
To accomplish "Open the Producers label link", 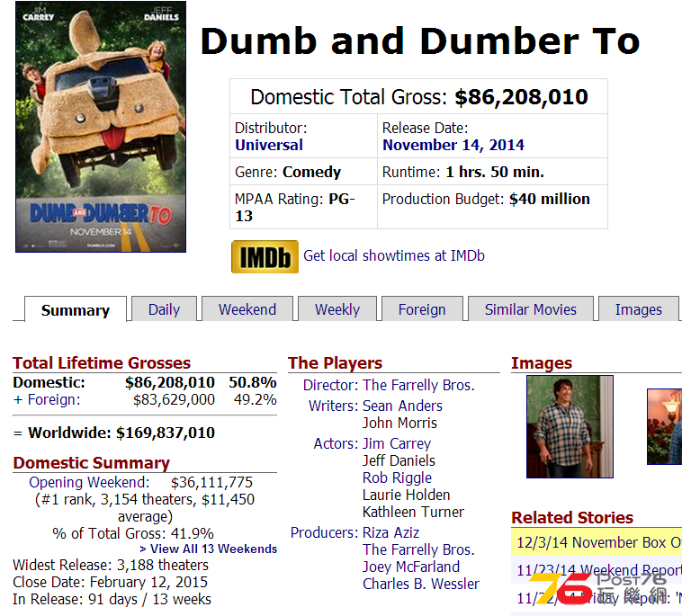I will click(324, 532).
